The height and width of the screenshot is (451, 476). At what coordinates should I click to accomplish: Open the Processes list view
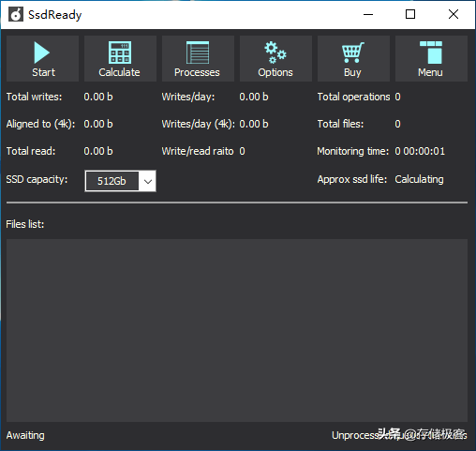coord(198,58)
